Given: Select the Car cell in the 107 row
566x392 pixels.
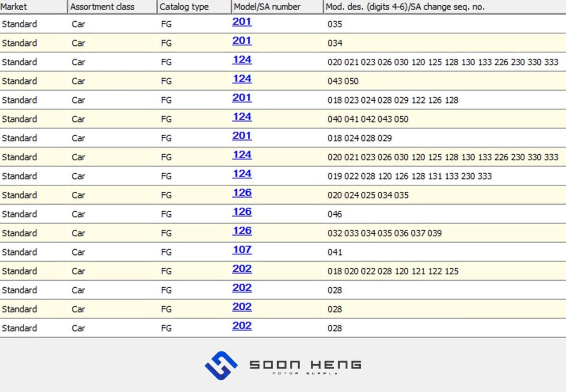Looking at the screenshot, I should [78, 252].
